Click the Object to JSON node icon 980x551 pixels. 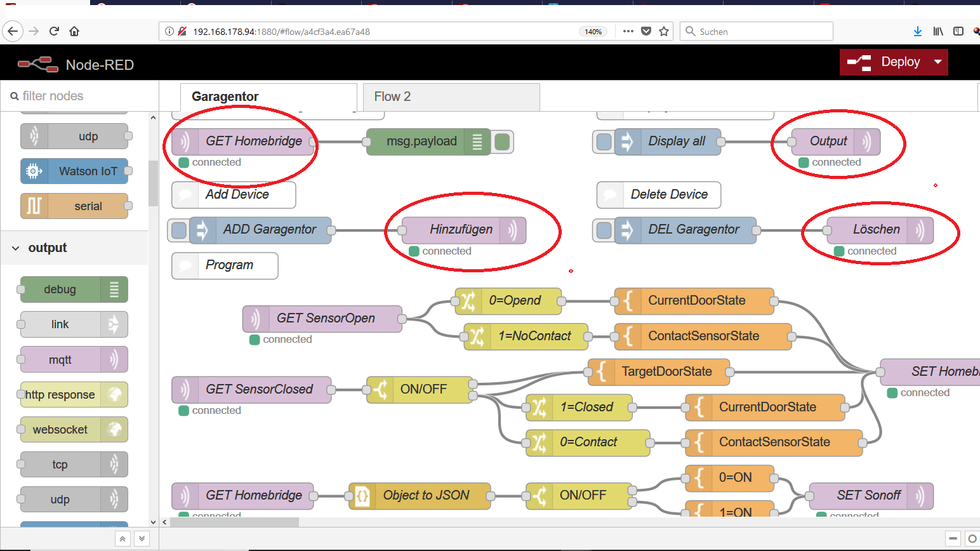coord(362,496)
